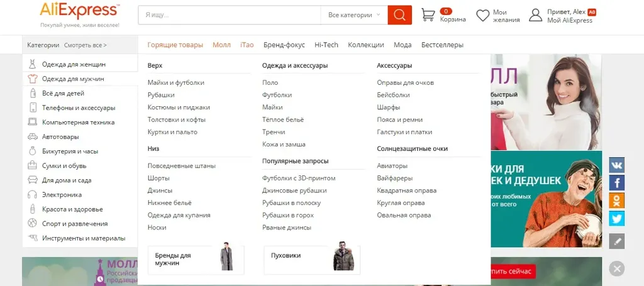This screenshot has height=286, width=644.
Task: Open the Рваные джинсы link
Action: [287, 228]
